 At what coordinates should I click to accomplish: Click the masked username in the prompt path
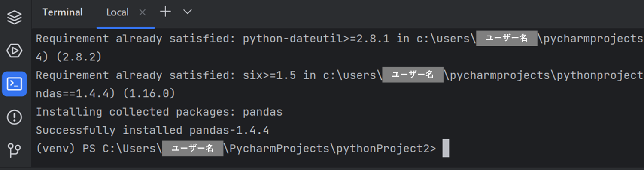(193, 149)
